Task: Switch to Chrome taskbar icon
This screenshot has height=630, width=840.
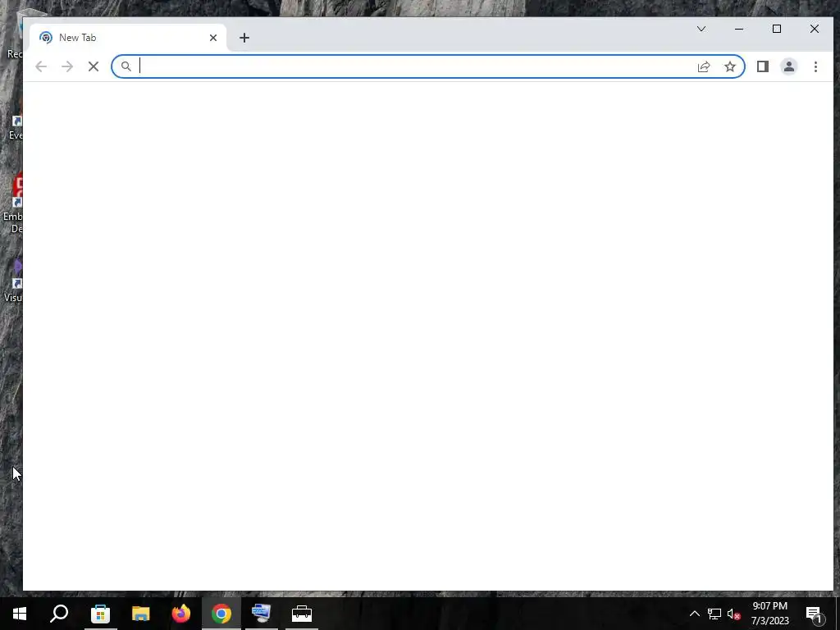Action: pyautogui.click(x=221, y=614)
